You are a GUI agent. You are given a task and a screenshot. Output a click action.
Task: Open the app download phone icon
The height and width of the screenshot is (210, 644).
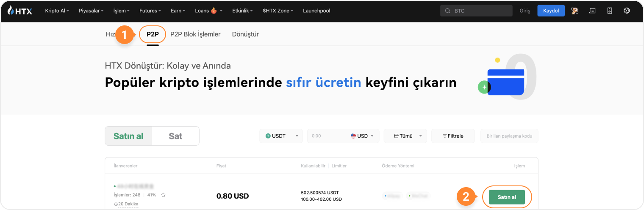tap(610, 11)
